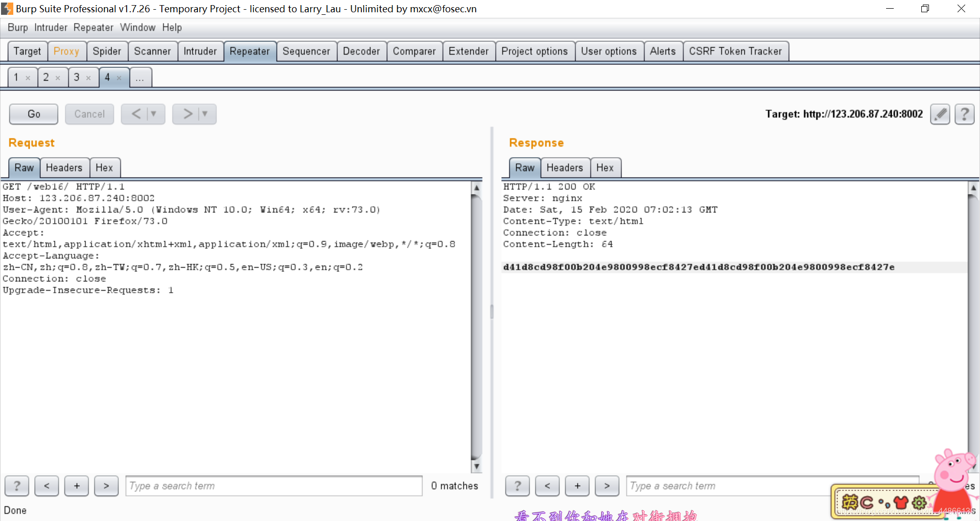980x521 pixels.
Task: Click the request pane vertical scrollbar
Action: click(x=476, y=327)
